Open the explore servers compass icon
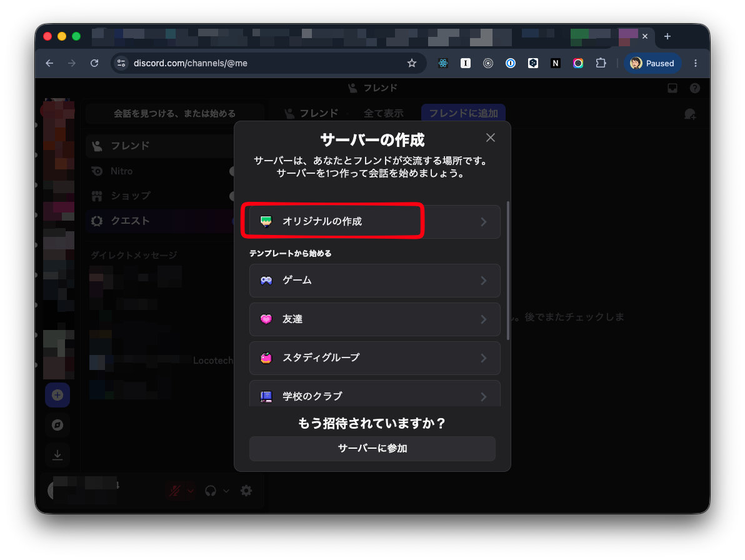745x560 pixels. point(57,424)
